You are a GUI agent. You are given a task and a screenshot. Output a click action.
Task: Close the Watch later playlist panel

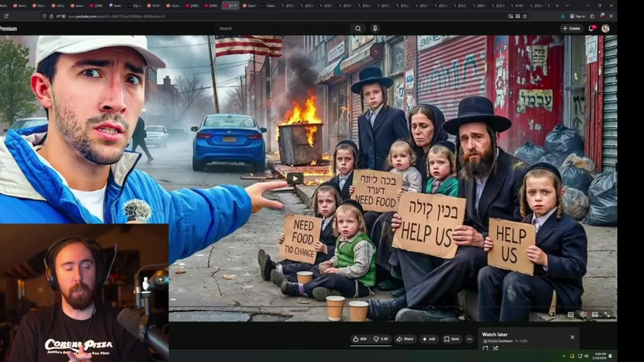click(x=572, y=337)
